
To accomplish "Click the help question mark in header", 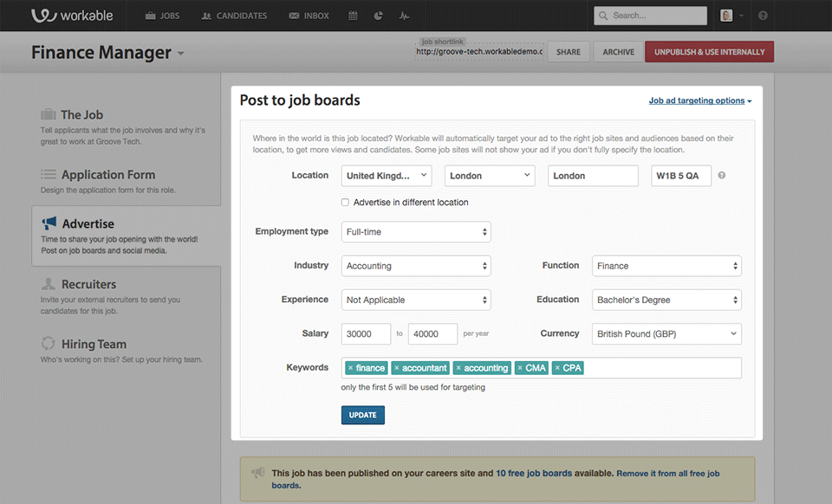I will point(763,16).
